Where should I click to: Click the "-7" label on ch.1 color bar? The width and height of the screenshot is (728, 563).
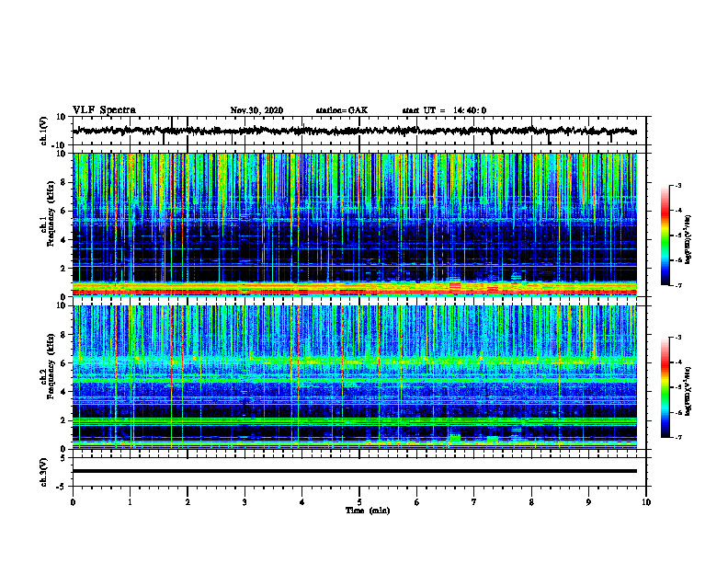click(678, 286)
